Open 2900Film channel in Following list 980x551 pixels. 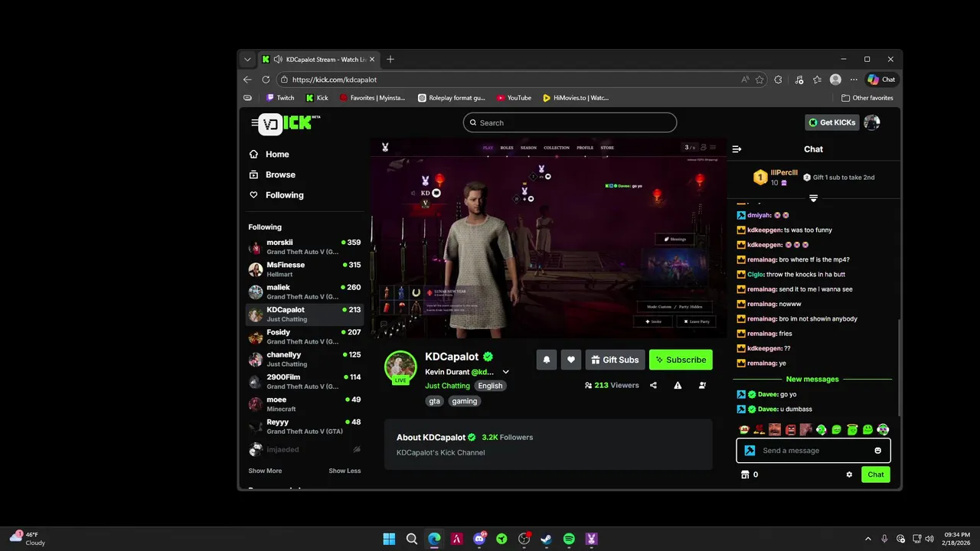click(x=305, y=381)
